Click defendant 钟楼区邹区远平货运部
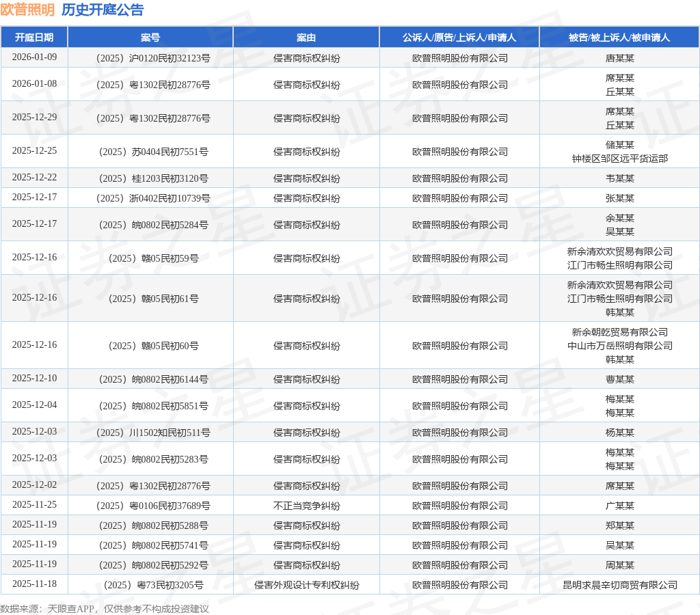The height and width of the screenshot is (615, 700). (619, 159)
